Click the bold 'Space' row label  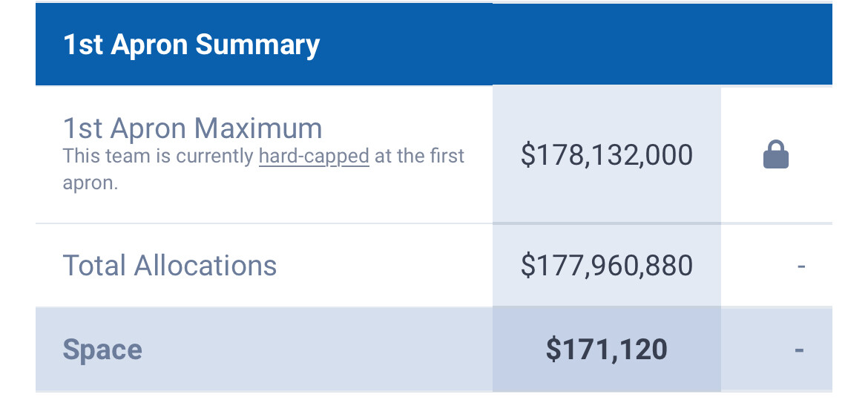102,350
